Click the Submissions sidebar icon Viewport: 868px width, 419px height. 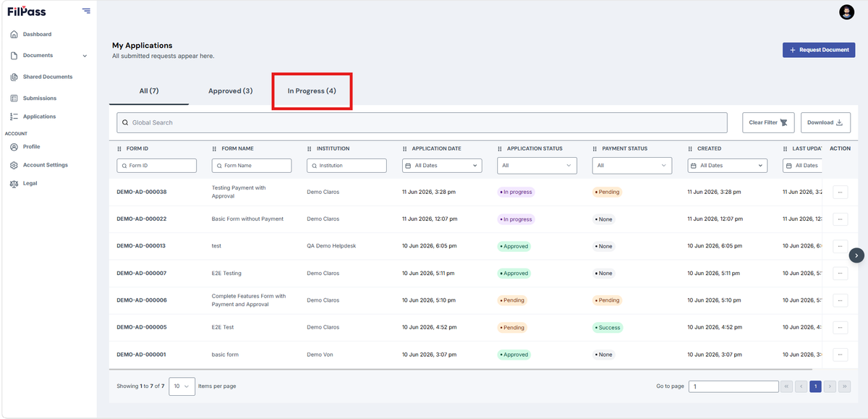[14, 98]
